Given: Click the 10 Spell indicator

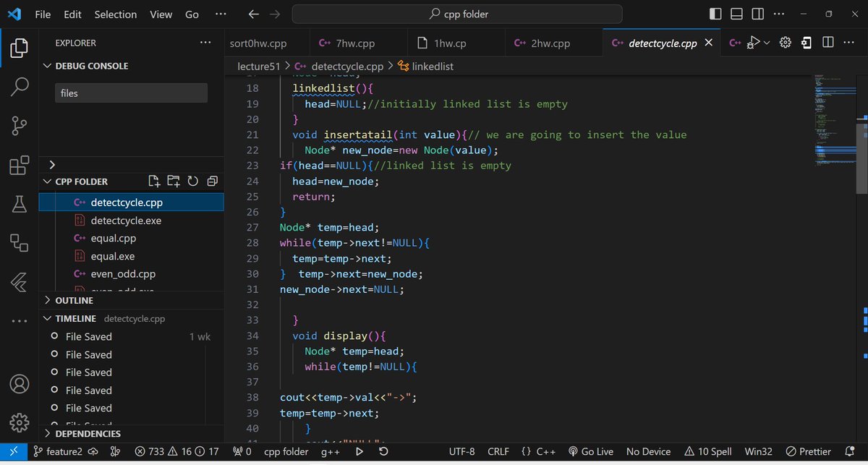Looking at the screenshot, I should [x=708, y=451].
